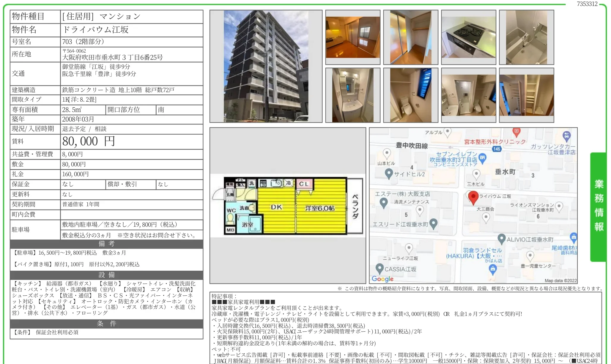The width and height of the screenshot is (611, 364).
Task: Click the Google logo on the map
Action: click(382, 279)
